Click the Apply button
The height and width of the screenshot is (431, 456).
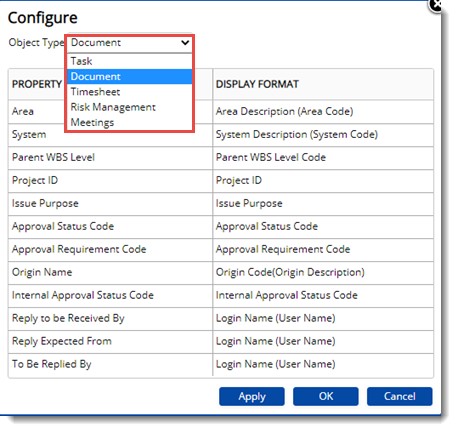pyautogui.click(x=252, y=396)
